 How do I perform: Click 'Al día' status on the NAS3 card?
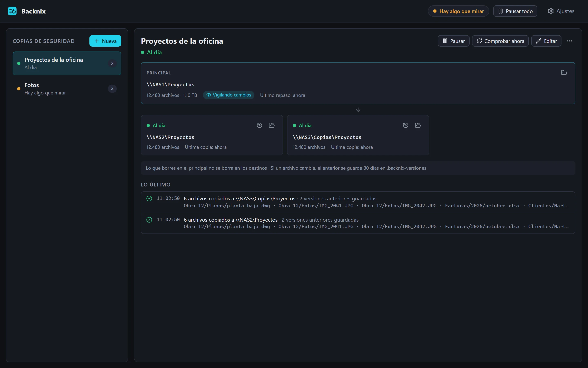302,126
